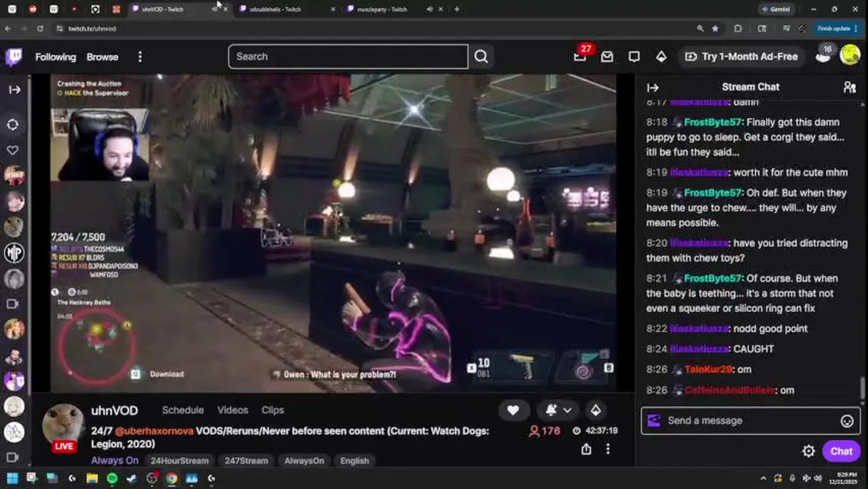Viewport: 868px width, 489px height.
Task: Open the three-dot menu beside Browse
Action: pyautogui.click(x=140, y=57)
